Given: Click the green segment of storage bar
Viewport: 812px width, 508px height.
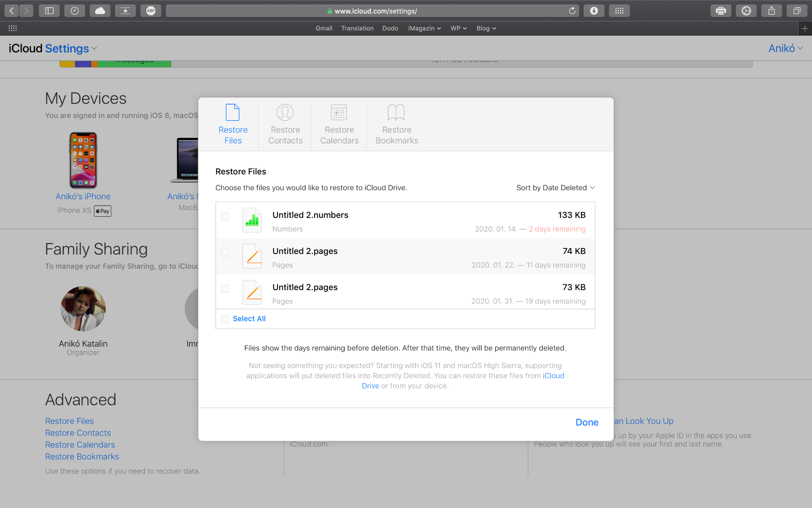Looking at the screenshot, I should [x=134, y=64].
